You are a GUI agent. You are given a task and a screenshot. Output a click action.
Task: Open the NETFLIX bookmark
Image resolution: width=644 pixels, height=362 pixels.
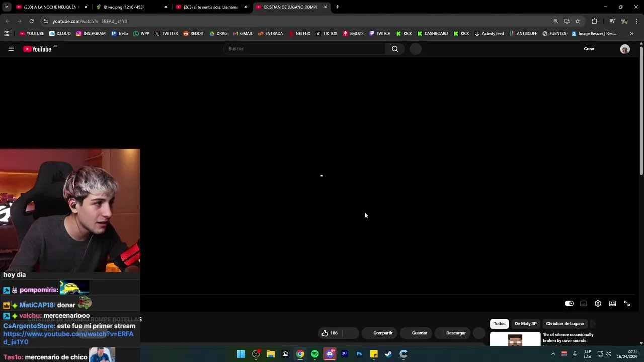click(x=299, y=34)
